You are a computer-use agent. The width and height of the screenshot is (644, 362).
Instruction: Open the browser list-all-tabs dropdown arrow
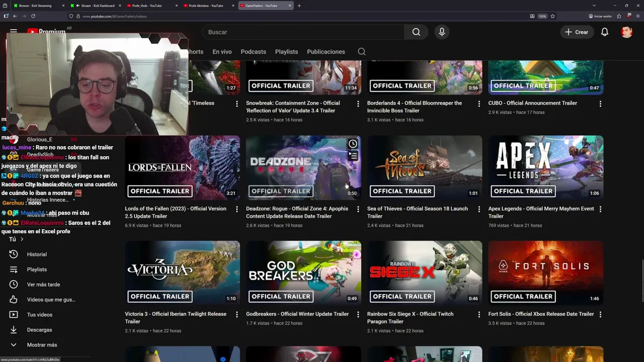pos(594,6)
